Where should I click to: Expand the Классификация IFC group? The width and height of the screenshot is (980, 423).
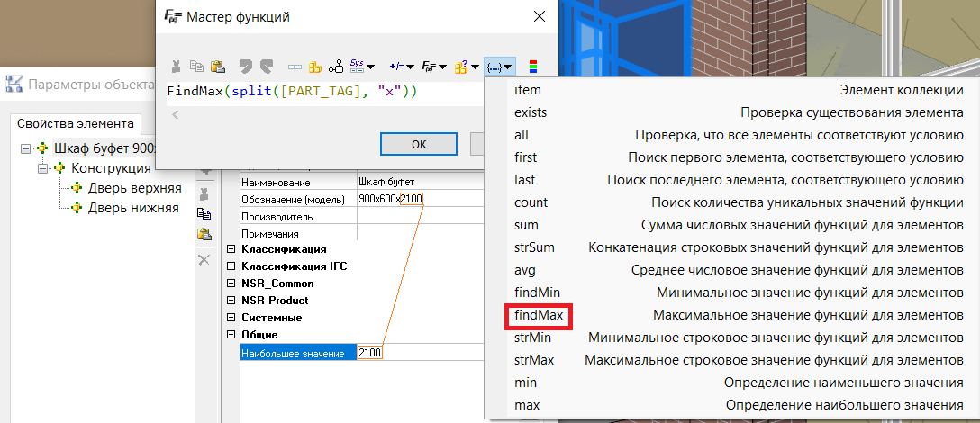(231, 266)
